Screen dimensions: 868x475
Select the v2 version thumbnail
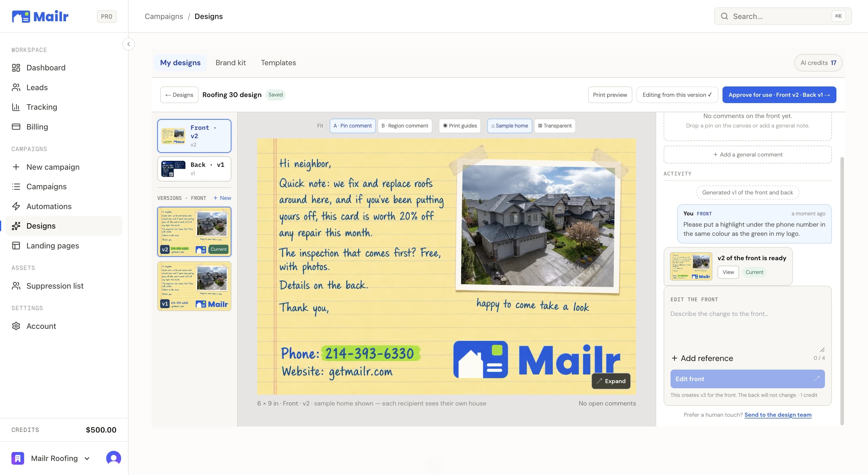(194, 231)
